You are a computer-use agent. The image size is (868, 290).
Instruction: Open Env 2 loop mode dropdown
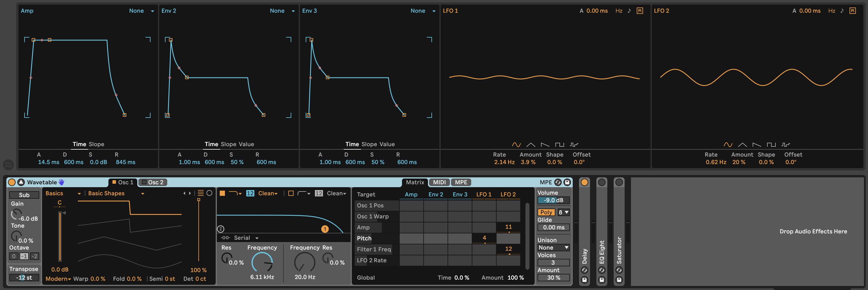282,11
